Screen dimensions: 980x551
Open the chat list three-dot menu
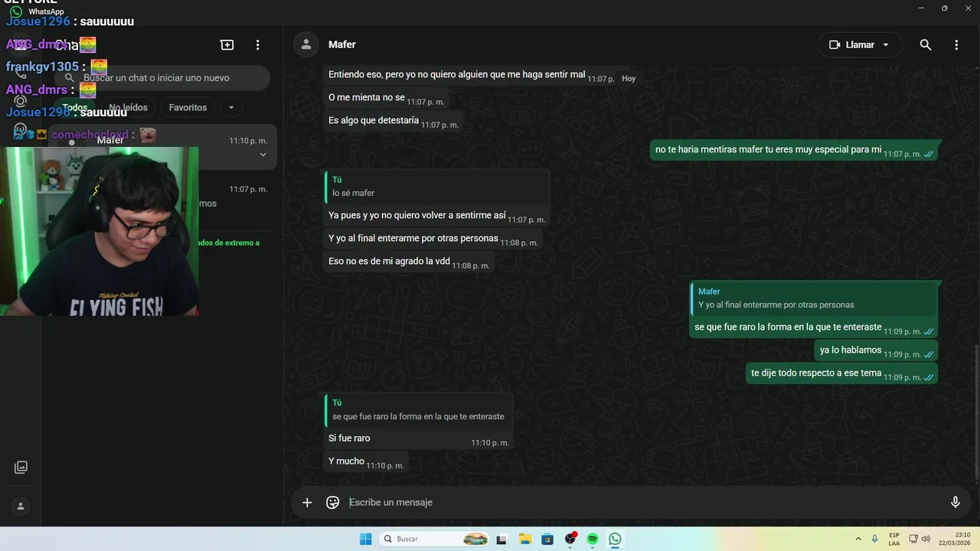click(x=258, y=44)
